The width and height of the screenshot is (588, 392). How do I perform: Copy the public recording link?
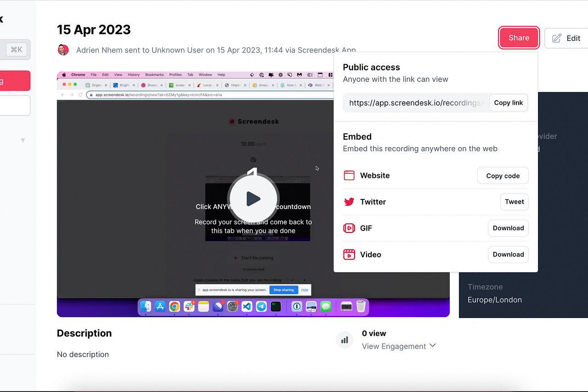(x=508, y=102)
